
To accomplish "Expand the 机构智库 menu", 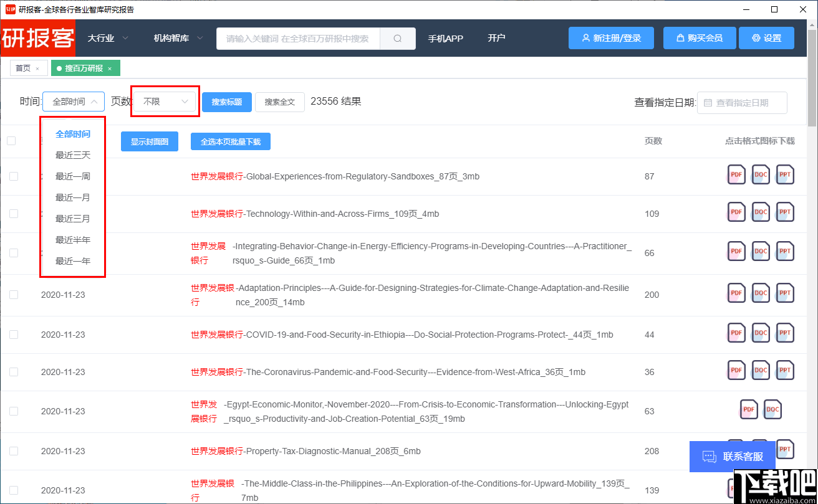I will pos(178,38).
